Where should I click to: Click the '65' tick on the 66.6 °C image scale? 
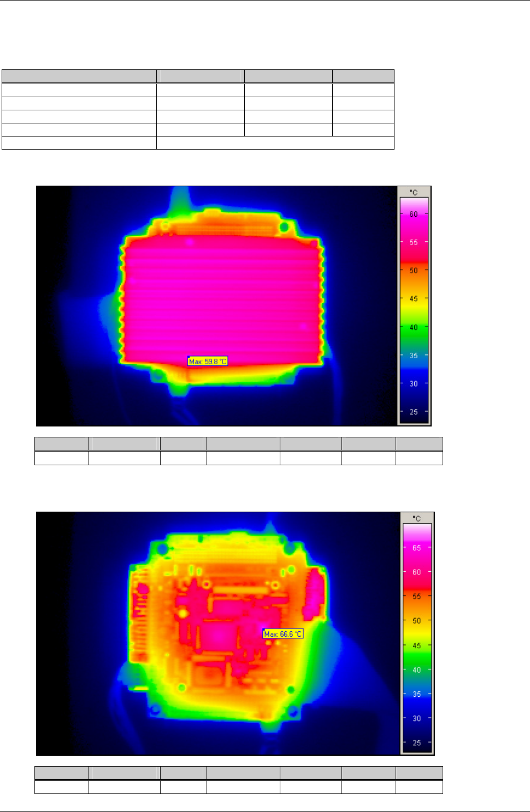pyautogui.click(x=417, y=548)
